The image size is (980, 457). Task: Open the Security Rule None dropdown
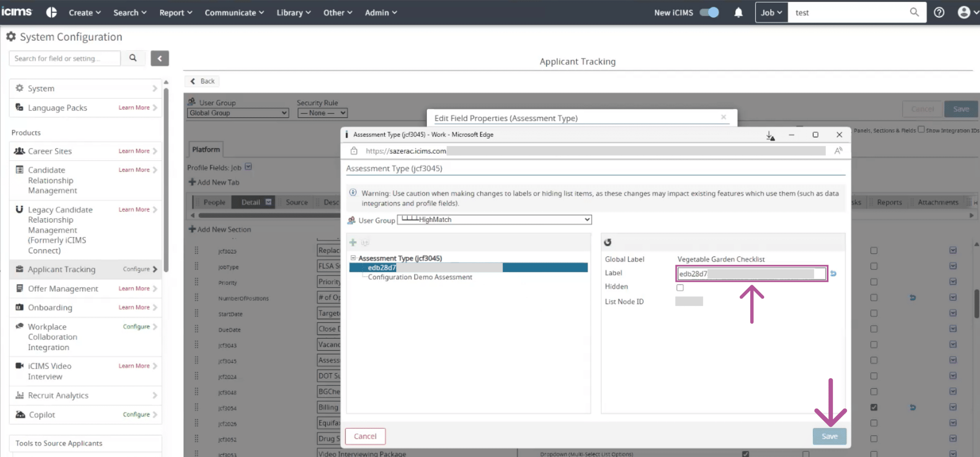[322, 113]
